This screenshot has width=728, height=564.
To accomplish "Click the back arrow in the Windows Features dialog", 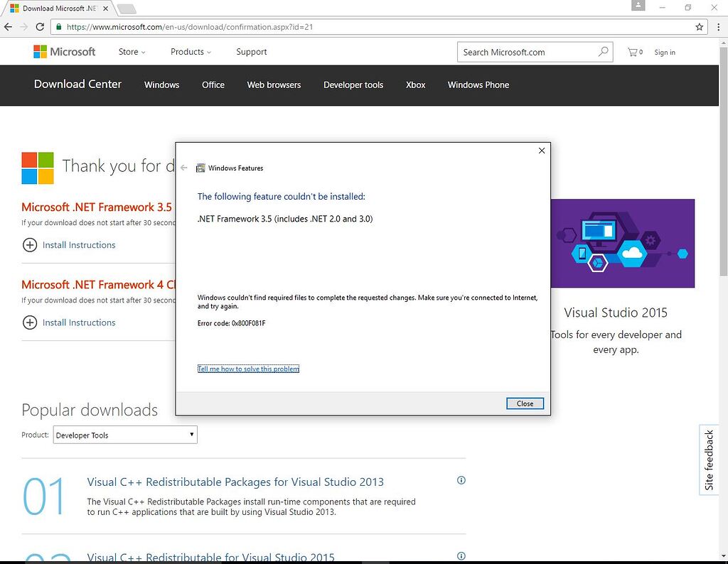I will pos(183,168).
